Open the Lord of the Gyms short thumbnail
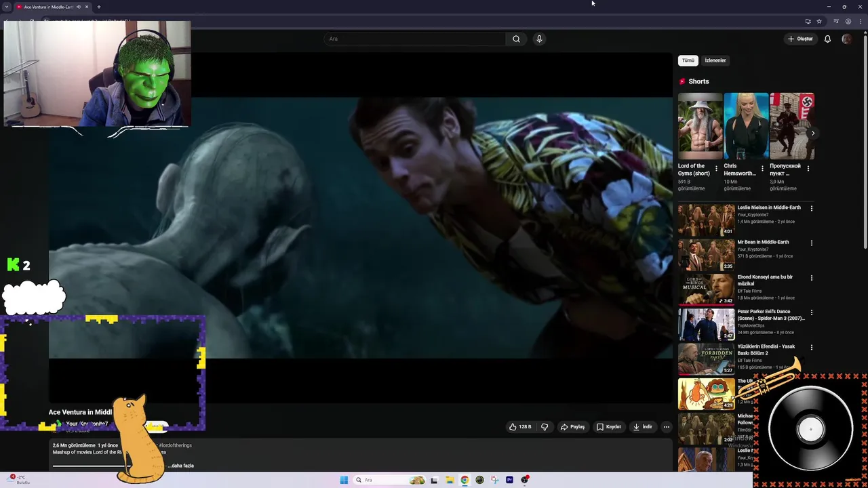Viewport: 868px width, 488px height. pyautogui.click(x=700, y=126)
